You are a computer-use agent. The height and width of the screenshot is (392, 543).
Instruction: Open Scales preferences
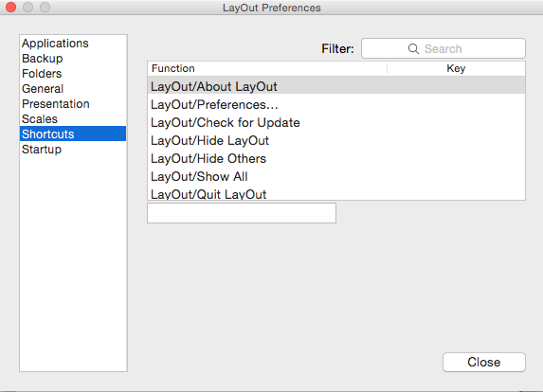(73, 119)
